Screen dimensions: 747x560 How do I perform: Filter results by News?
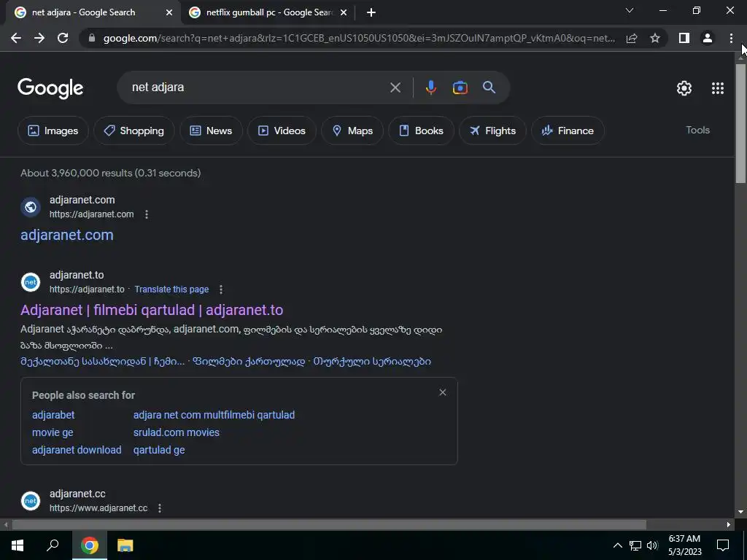(x=211, y=131)
